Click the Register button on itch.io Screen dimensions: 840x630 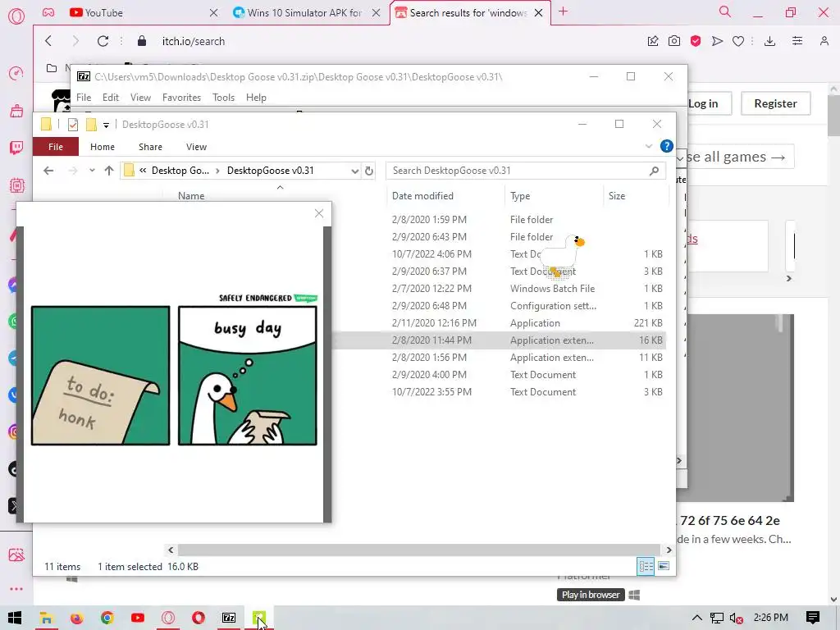click(775, 103)
